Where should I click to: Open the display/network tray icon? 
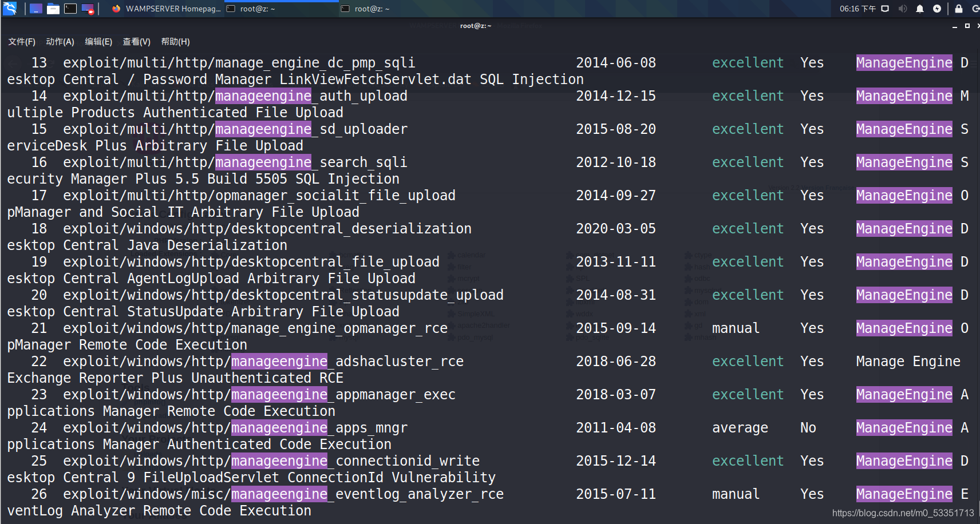[885, 9]
